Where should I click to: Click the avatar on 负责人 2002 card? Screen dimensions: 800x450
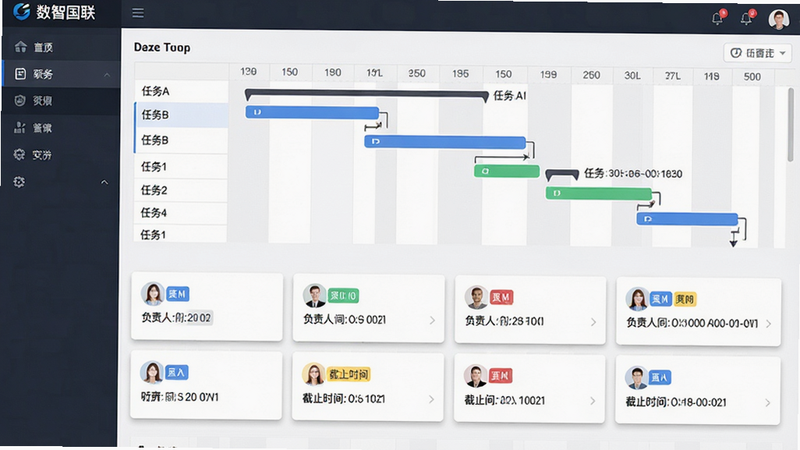152,293
